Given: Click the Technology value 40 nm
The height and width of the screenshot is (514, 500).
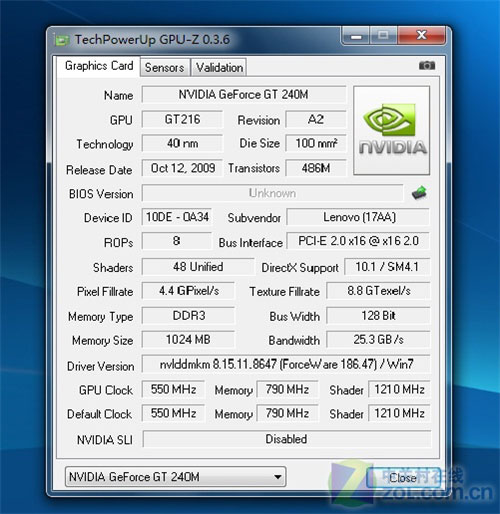Looking at the screenshot, I should pyautogui.click(x=182, y=143).
